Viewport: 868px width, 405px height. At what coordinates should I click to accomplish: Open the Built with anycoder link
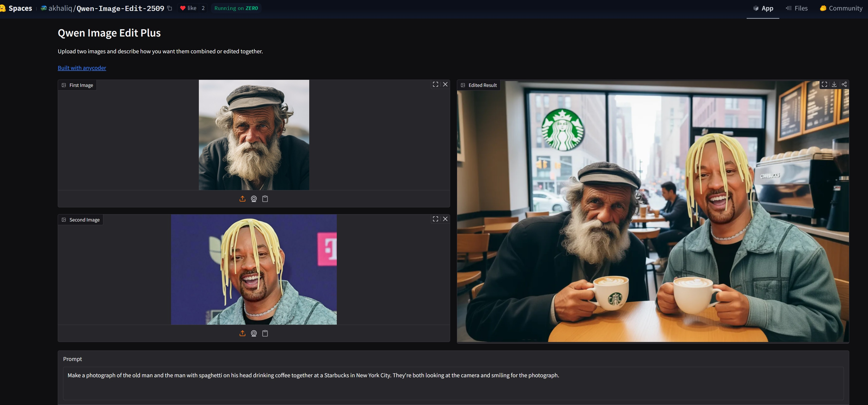tap(82, 68)
